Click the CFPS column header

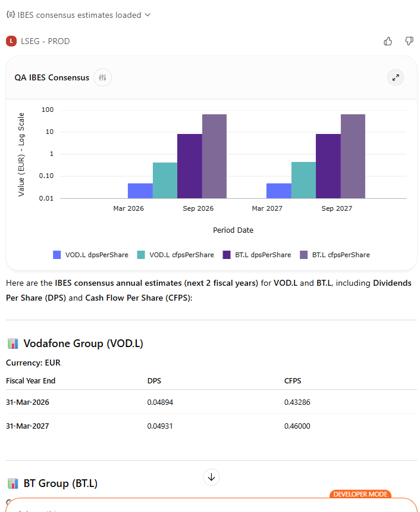tap(293, 380)
